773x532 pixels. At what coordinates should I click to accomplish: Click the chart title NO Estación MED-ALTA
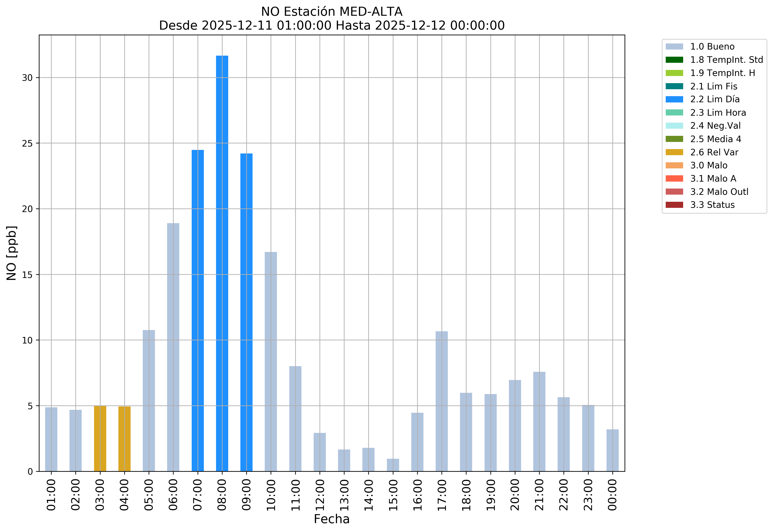(x=332, y=12)
